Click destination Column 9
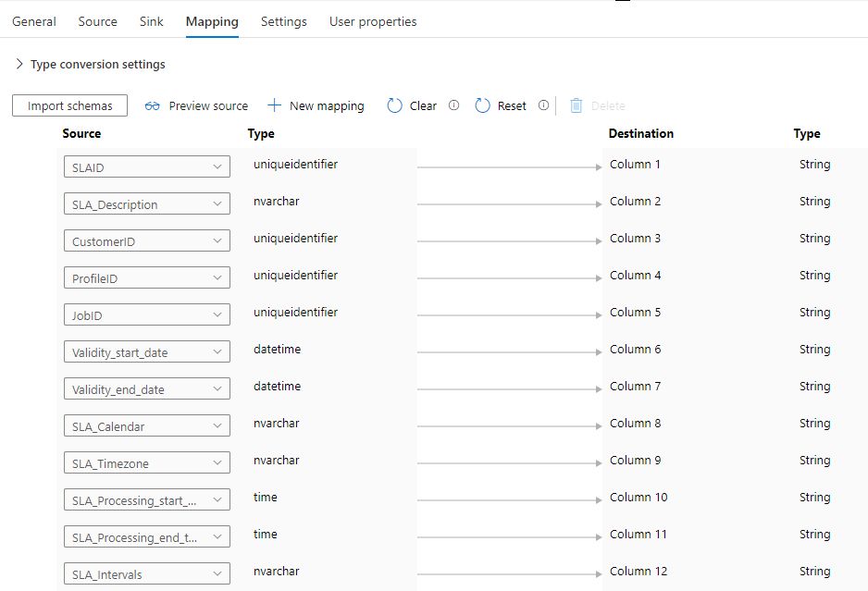Image resolution: width=868 pixels, height=591 pixels. click(x=635, y=461)
